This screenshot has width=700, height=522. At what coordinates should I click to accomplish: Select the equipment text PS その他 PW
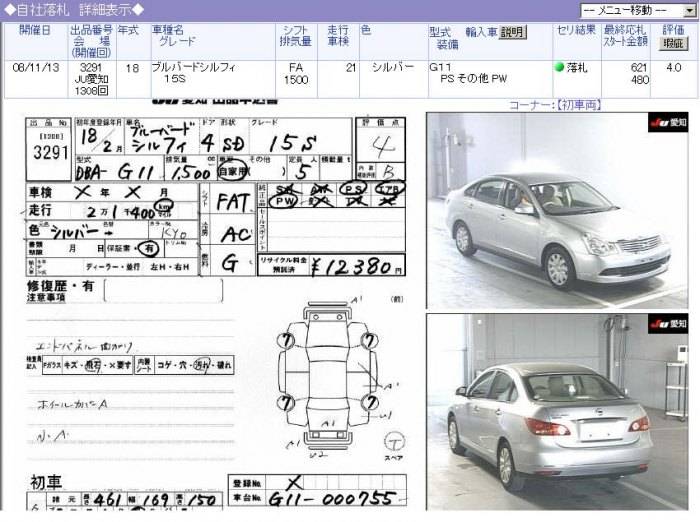point(474,79)
